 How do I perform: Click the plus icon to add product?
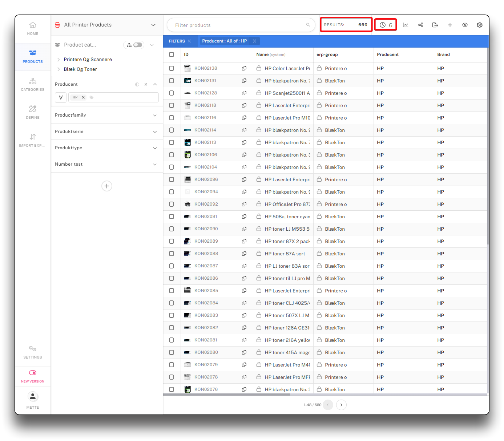(450, 25)
